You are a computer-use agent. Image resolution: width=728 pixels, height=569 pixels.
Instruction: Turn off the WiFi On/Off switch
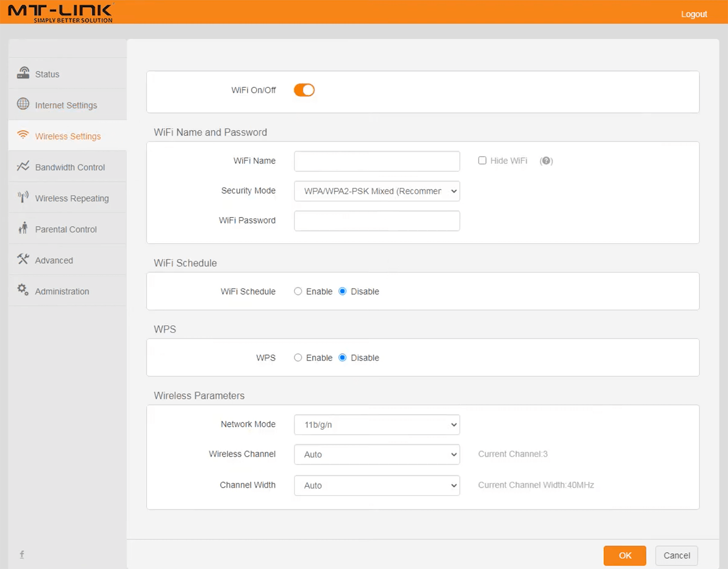pos(304,90)
